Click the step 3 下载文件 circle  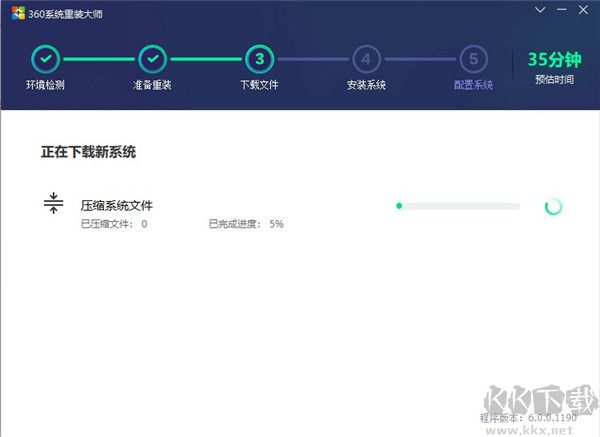[x=259, y=59]
